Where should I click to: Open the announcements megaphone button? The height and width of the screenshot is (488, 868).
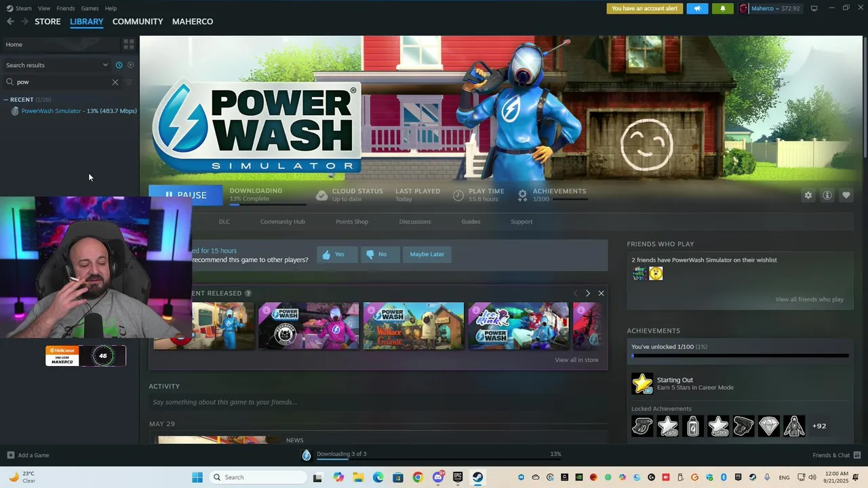pos(697,9)
